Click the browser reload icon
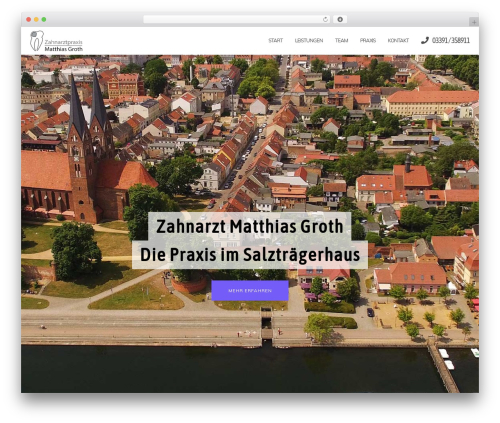This screenshot has height=423, width=500. click(x=325, y=20)
